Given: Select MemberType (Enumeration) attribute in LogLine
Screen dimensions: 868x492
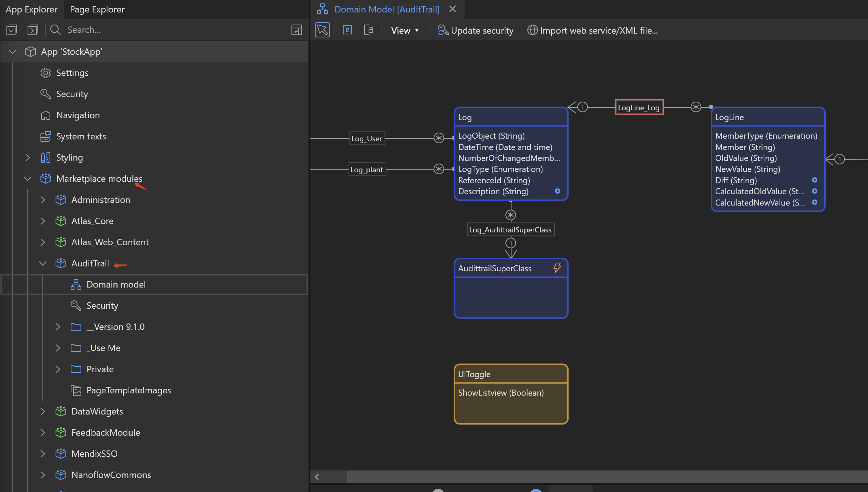Looking at the screenshot, I should 766,136.
